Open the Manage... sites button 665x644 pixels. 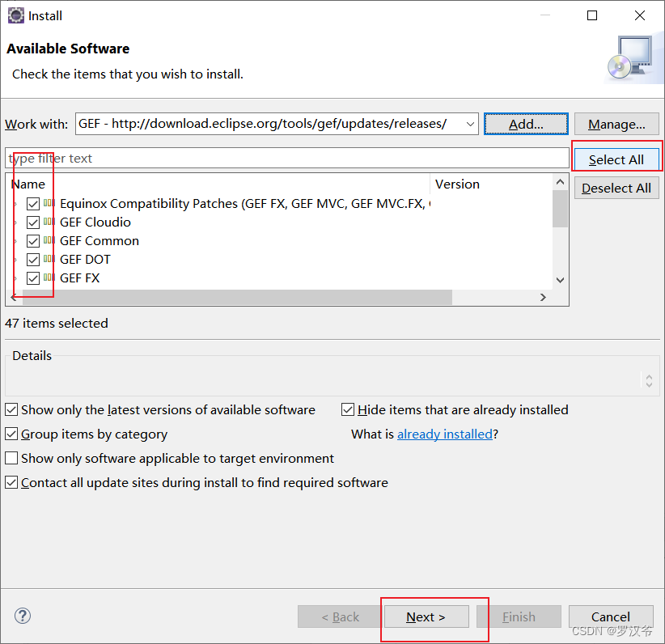pyautogui.click(x=616, y=124)
